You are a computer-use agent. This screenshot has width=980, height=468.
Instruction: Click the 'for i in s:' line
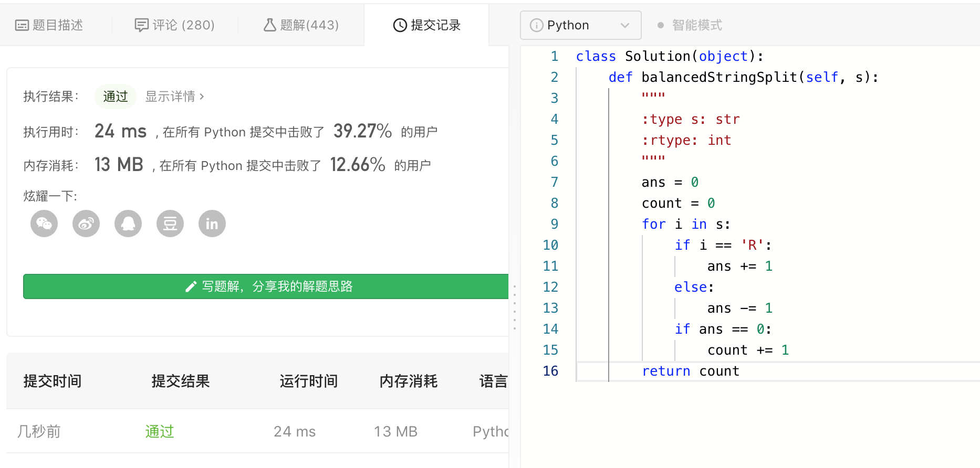686,224
